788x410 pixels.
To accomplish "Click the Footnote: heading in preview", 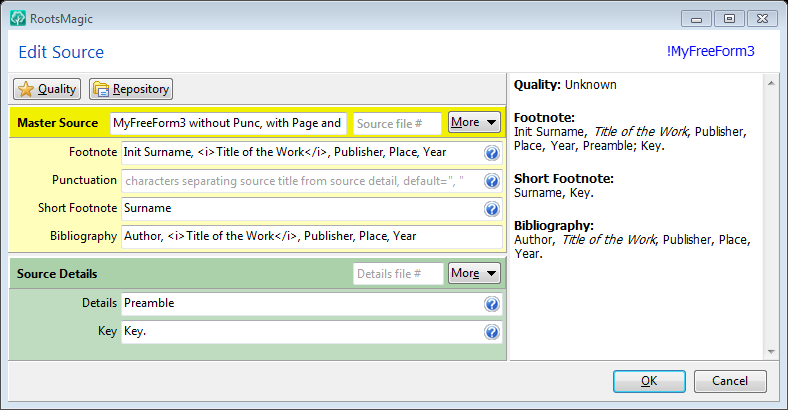I will point(544,118).
